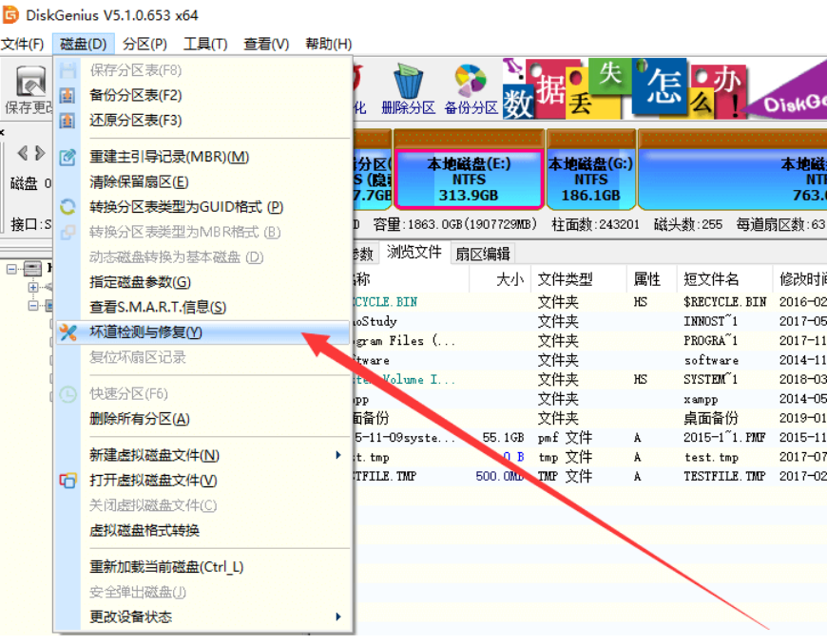827x644 pixels.
Task: Open the 文件(F) menu
Action: pyautogui.click(x=22, y=44)
